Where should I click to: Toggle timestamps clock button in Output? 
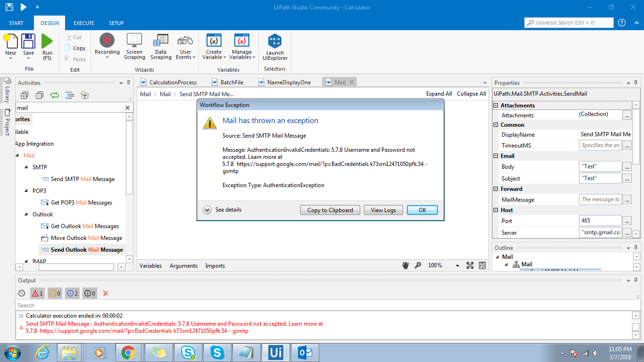point(22,293)
